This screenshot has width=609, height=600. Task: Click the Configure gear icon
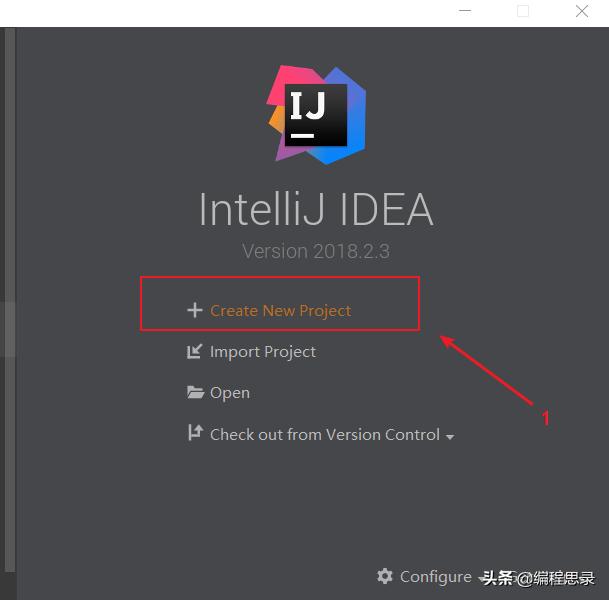point(385,576)
